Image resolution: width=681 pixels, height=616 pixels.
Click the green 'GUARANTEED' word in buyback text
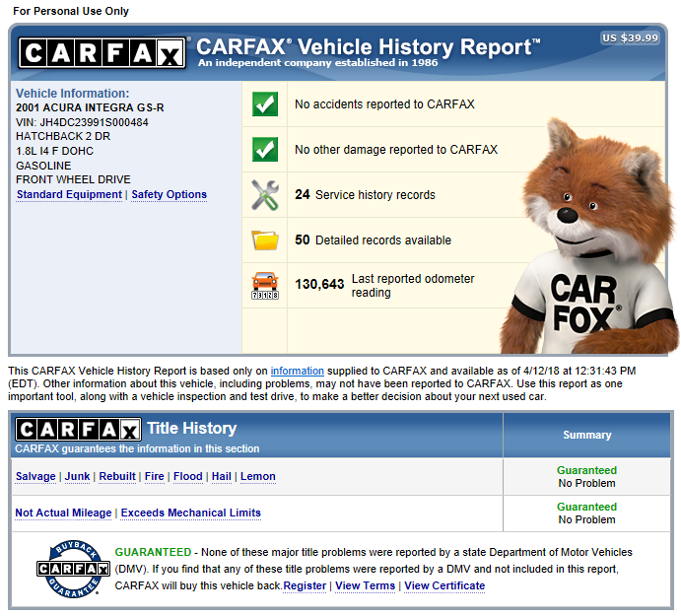pos(153,552)
